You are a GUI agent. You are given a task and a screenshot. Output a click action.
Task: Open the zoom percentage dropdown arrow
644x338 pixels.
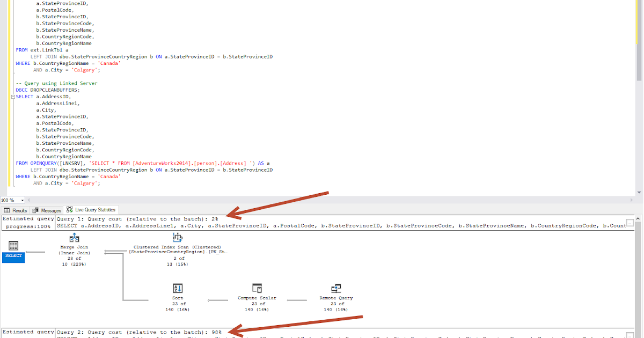22,200
